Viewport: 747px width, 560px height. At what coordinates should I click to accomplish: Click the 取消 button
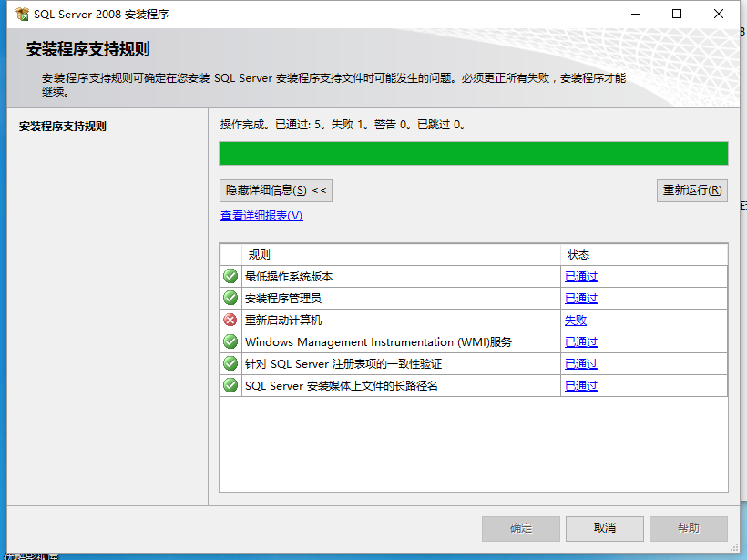[605, 528]
